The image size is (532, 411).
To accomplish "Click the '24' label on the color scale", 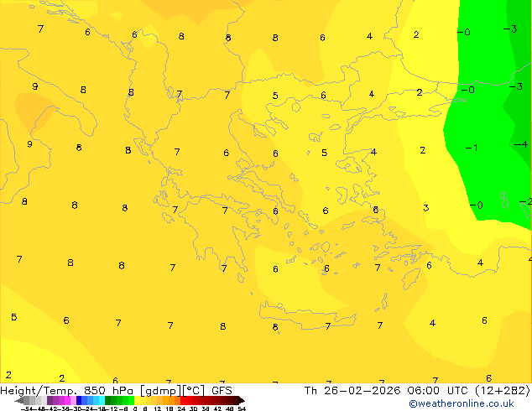I will (x=181, y=409).
